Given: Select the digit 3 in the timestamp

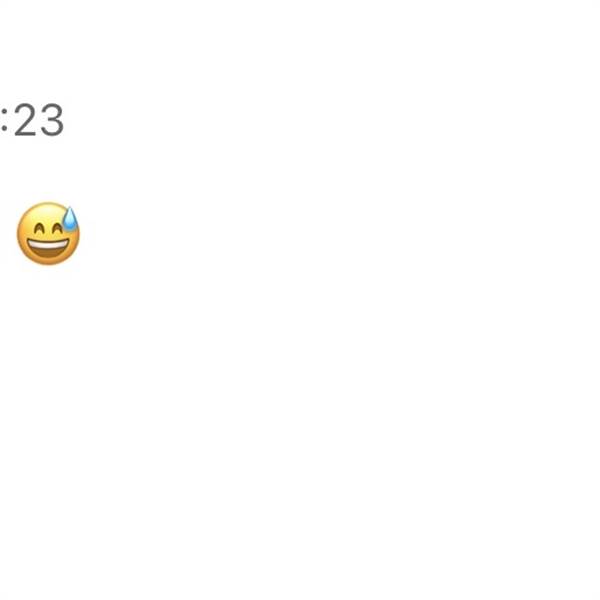Looking at the screenshot, I should 52,120.
